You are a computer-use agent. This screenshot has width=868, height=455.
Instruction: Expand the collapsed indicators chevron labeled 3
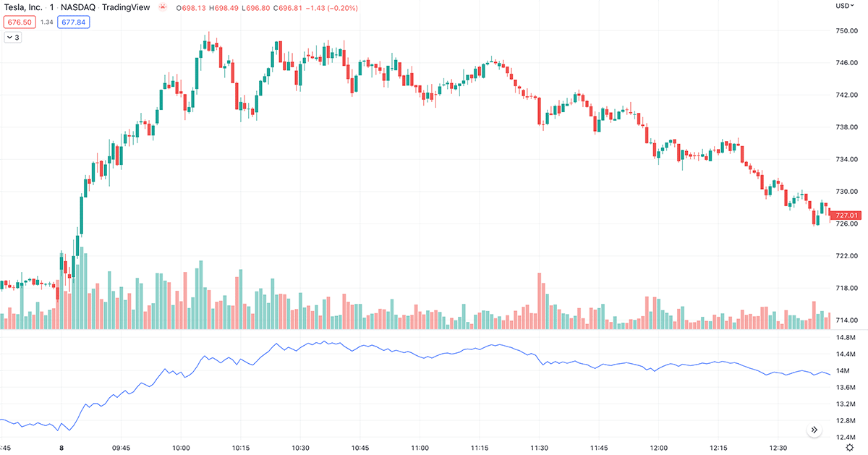coord(13,36)
